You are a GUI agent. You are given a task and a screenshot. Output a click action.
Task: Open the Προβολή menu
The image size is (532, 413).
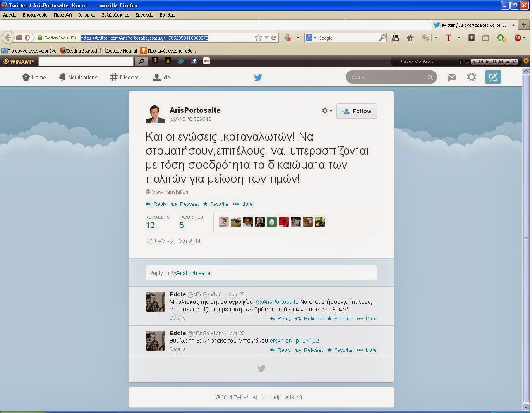(x=62, y=15)
